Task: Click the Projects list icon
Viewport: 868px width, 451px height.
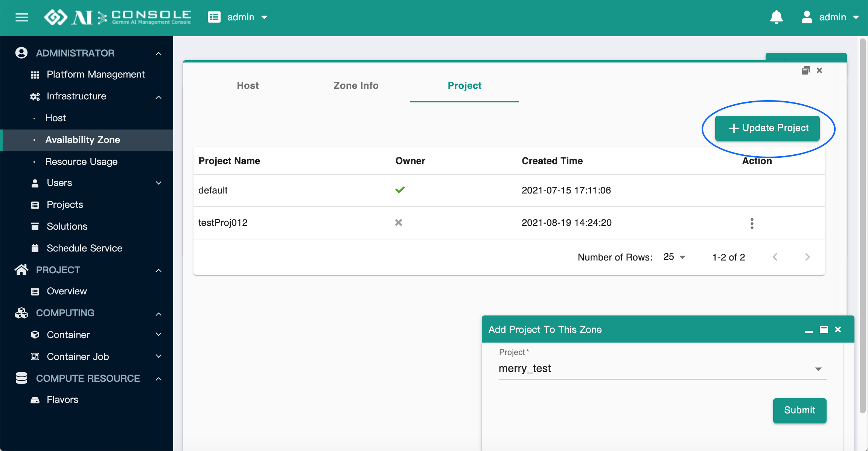Action: 35,205
